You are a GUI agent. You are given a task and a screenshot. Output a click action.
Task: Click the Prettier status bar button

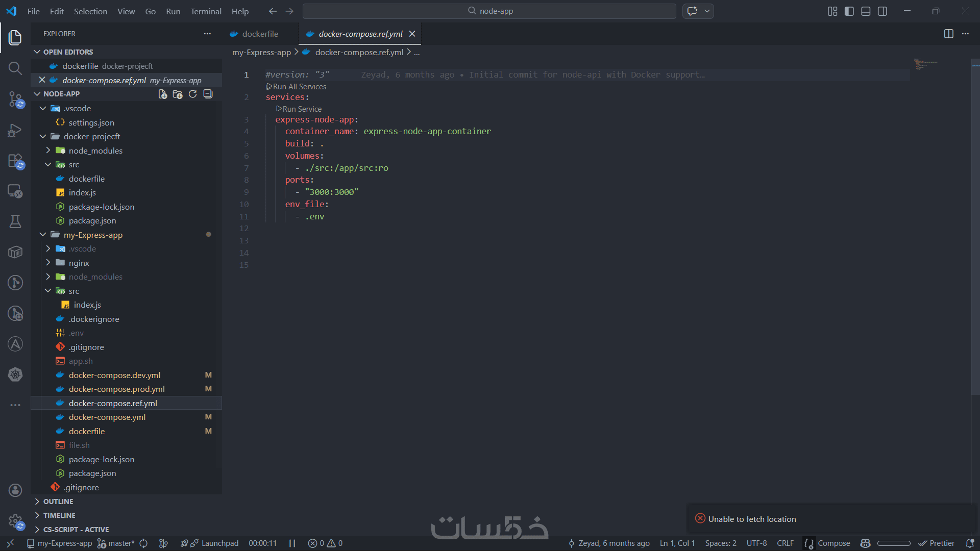[x=937, y=543]
